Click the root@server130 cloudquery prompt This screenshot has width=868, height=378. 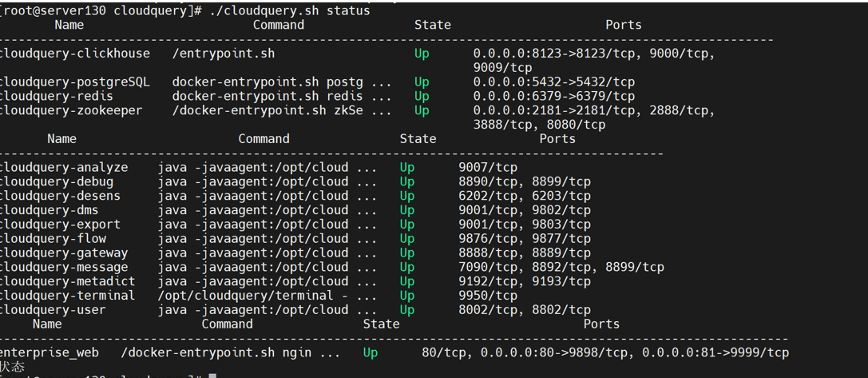click(101, 11)
